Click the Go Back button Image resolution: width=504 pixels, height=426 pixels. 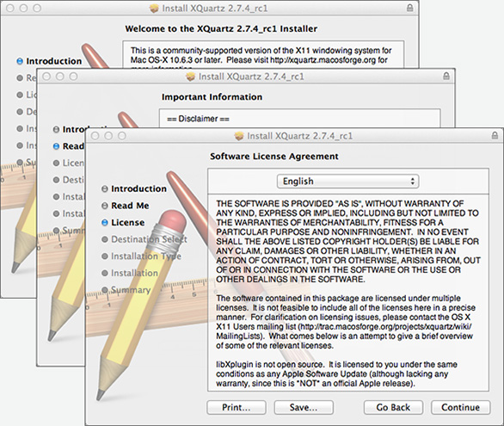point(393,407)
